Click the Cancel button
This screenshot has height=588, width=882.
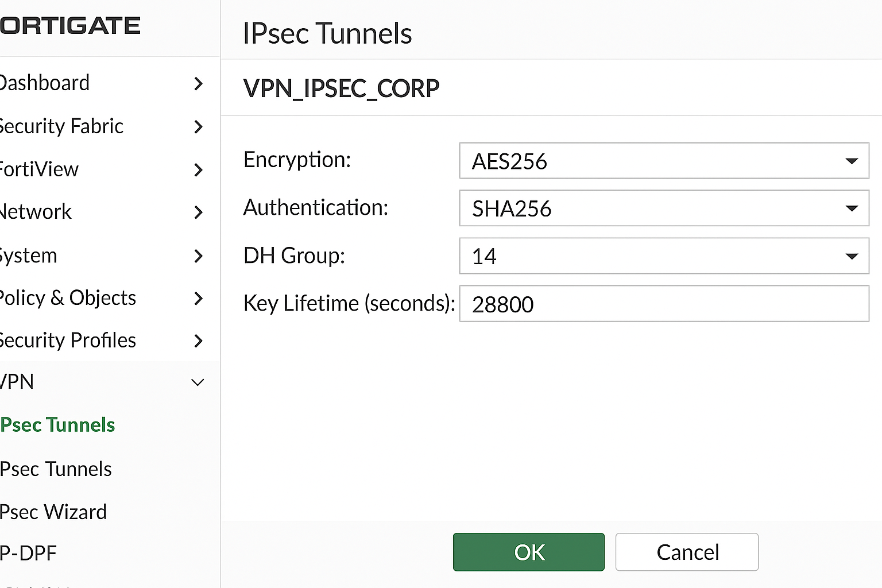point(687,552)
